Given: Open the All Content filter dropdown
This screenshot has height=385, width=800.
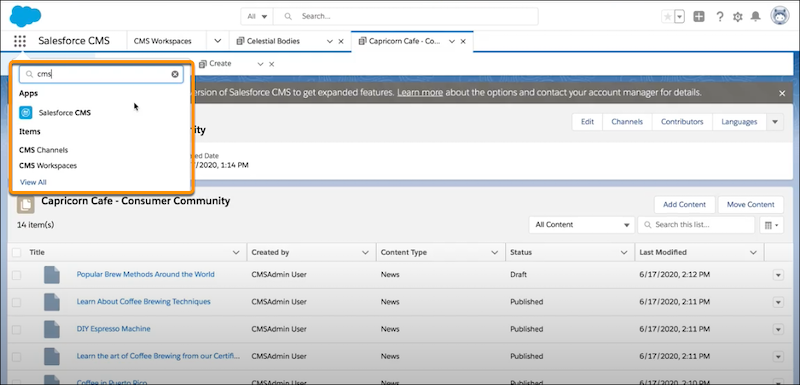Looking at the screenshot, I should [x=582, y=225].
